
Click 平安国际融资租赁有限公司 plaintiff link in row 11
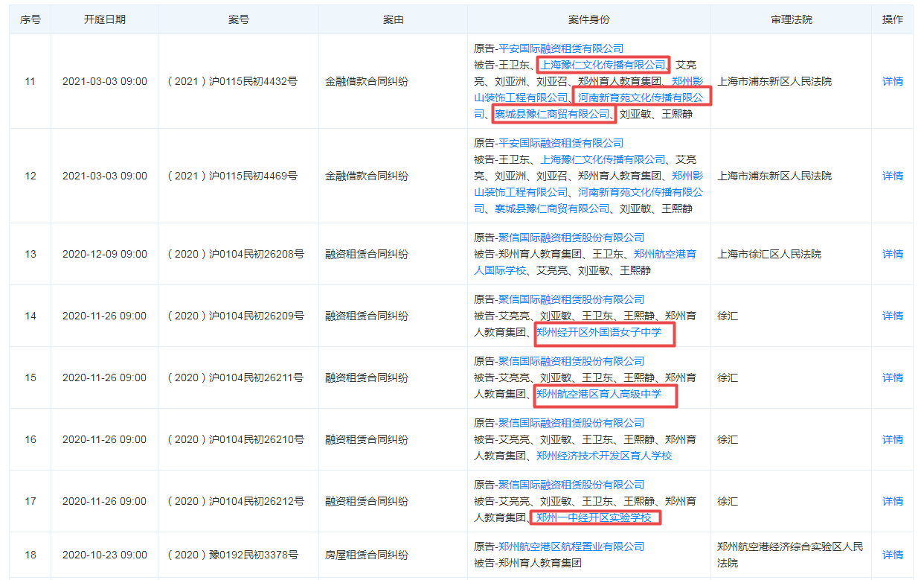561,48
